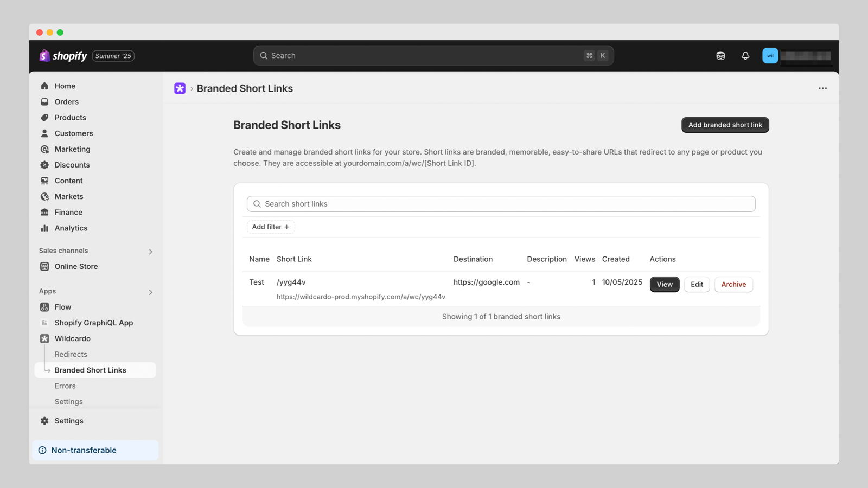Click Branded Short Links breadcrumb title
The height and width of the screenshot is (488, 868).
(245, 88)
